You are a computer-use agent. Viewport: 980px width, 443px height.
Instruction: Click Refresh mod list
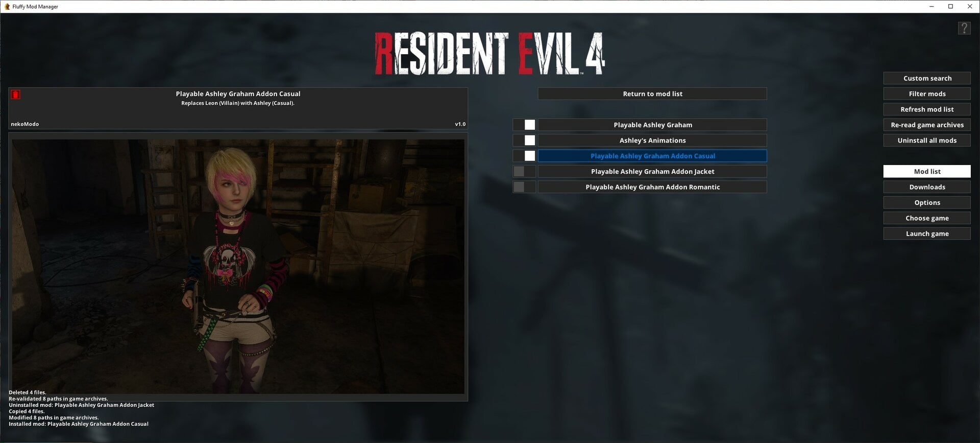point(927,109)
